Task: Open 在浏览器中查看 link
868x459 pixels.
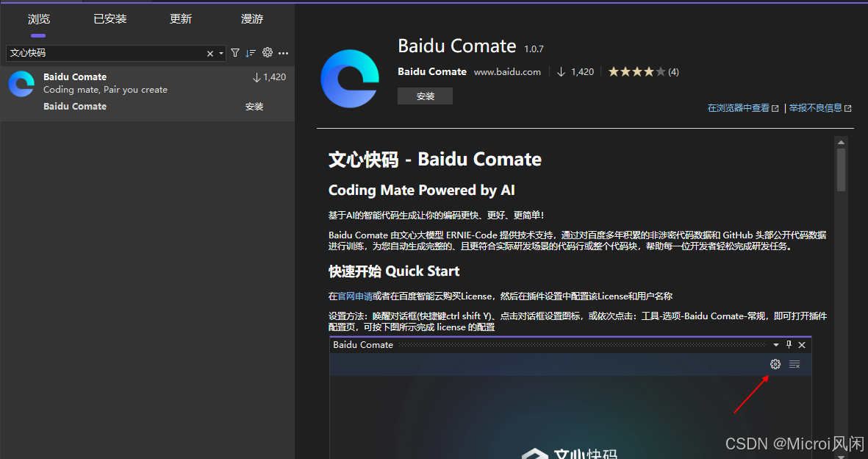Action: (743, 108)
